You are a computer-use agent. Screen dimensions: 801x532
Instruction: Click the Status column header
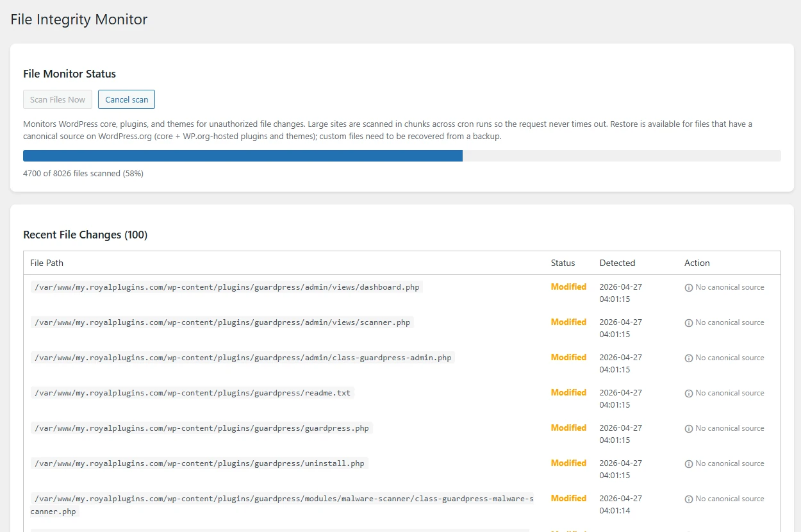tap(563, 263)
